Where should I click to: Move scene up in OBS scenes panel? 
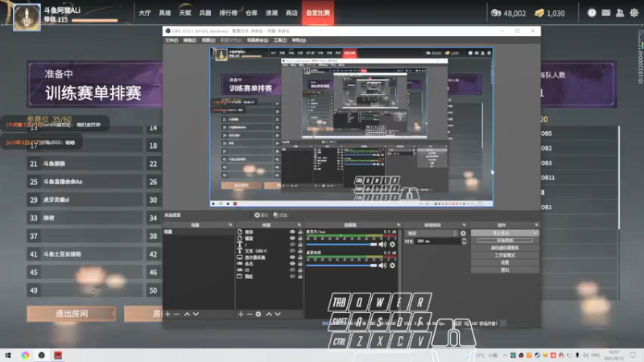coord(187,314)
